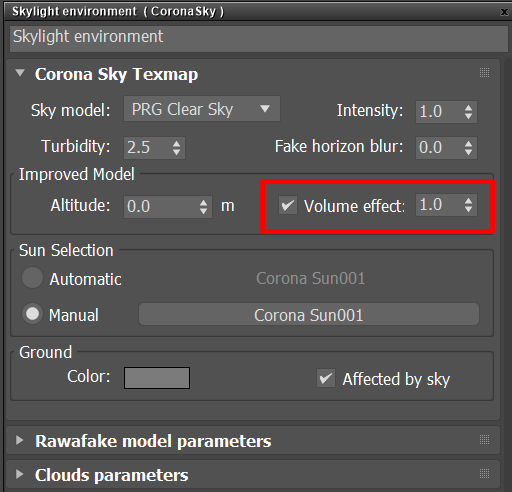Click the Clouds parameters rollout grip icon
The width and height of the screenshot is (512, 492).
point(484,473)
